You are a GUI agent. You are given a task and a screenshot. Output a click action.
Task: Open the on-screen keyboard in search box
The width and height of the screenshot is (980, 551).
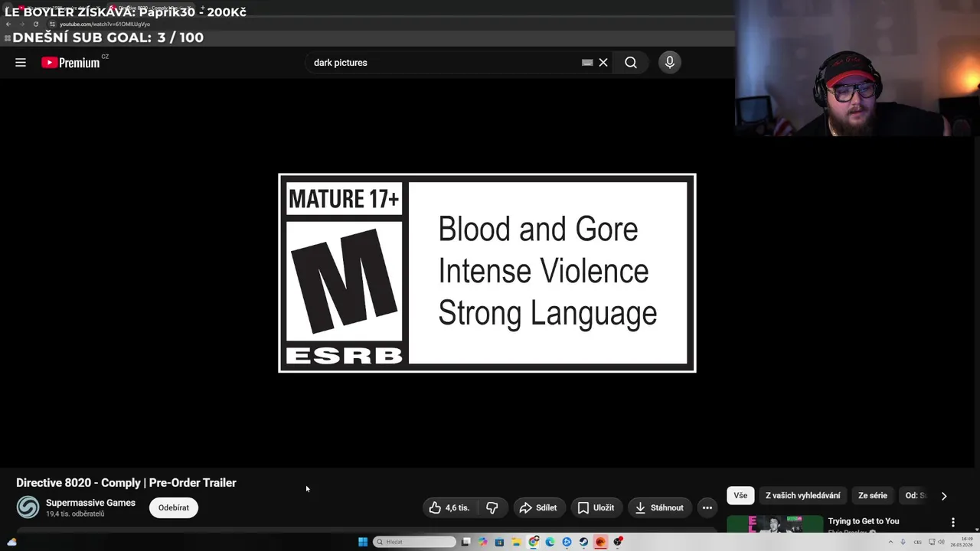pyautogui.click(x=587, y=63)
